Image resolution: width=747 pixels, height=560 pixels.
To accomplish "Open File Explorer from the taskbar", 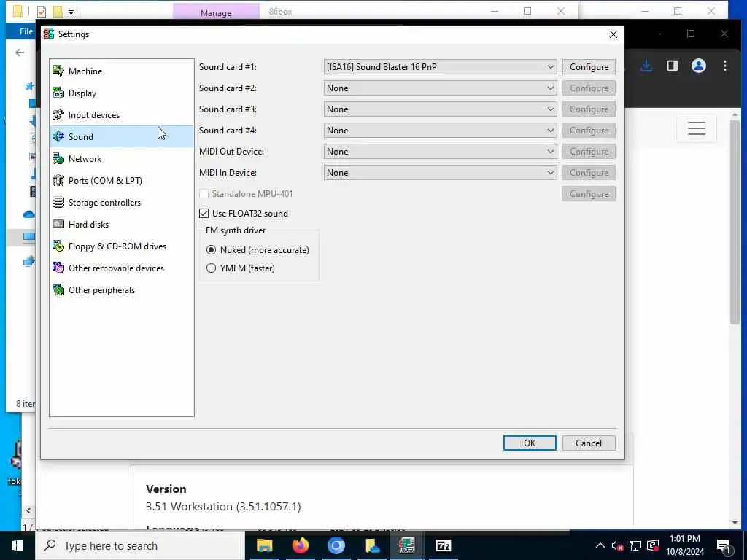I will pos(264,545).
